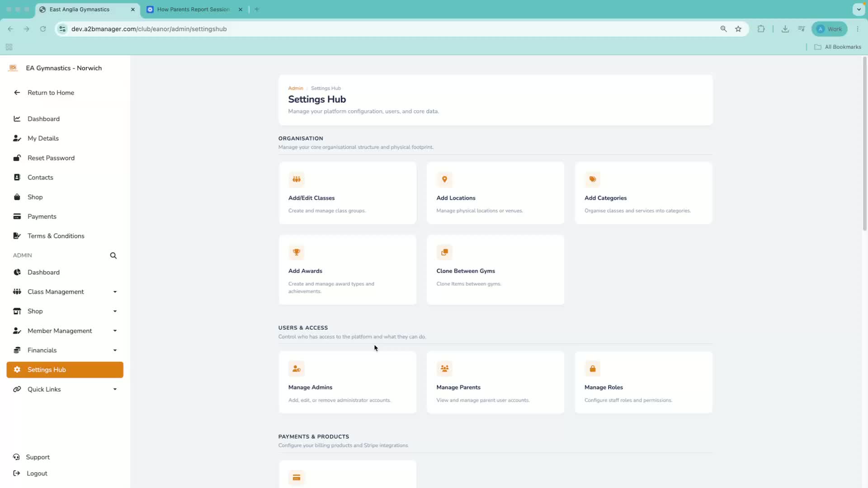Click the zoom magnifier icon in address bar
The image size is (868, 488).
[x=724, y=29]
